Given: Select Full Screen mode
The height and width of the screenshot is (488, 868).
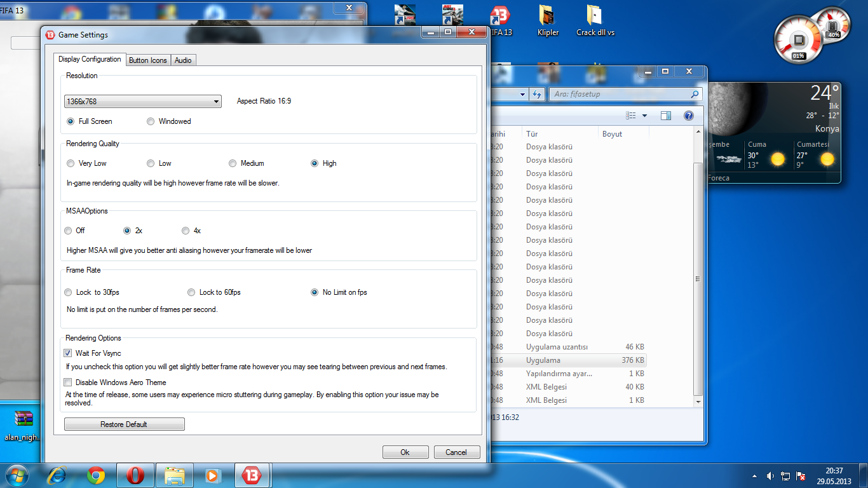Looking at the screenshot, I should [x=71, y=121].
